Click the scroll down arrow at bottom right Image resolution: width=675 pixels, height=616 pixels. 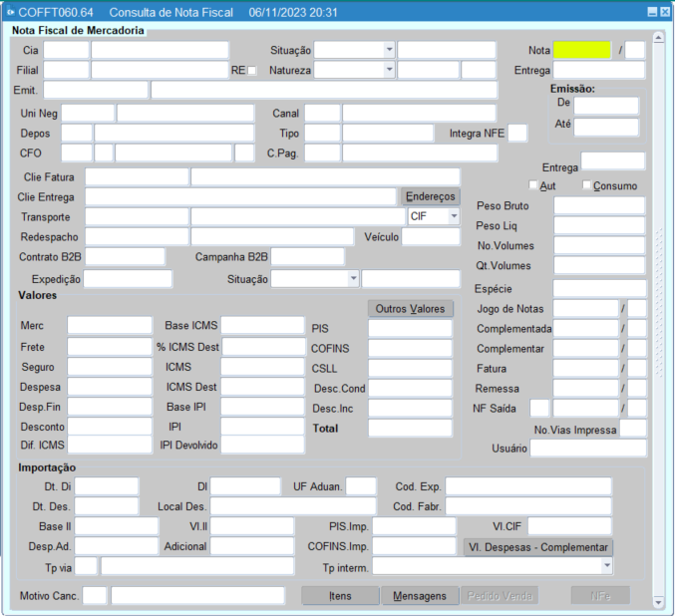pos(657,603)
